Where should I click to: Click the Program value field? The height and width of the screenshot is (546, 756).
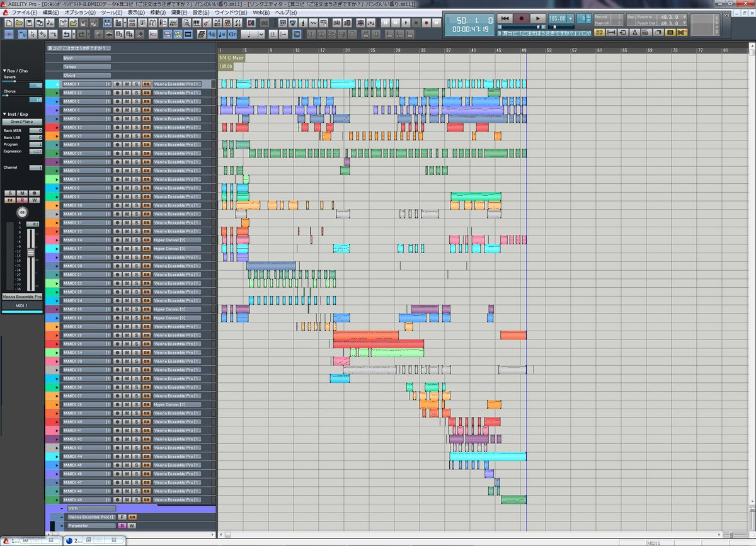tap(36, 145)
